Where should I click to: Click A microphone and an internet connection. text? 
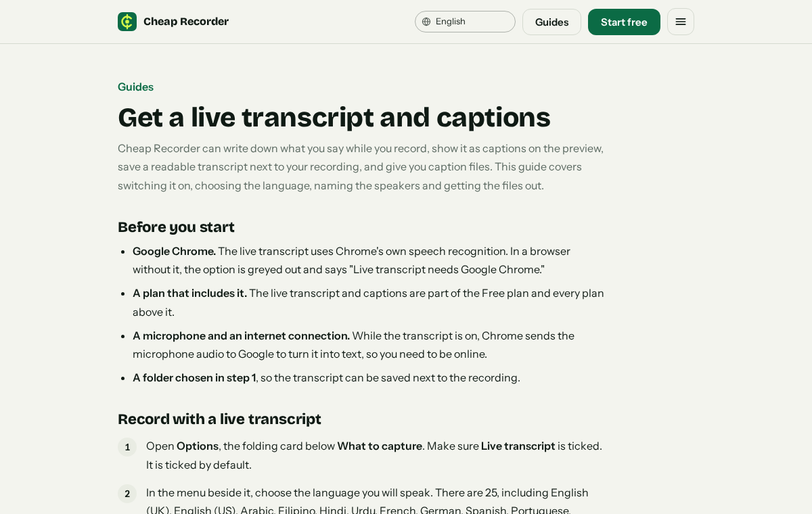241,335
